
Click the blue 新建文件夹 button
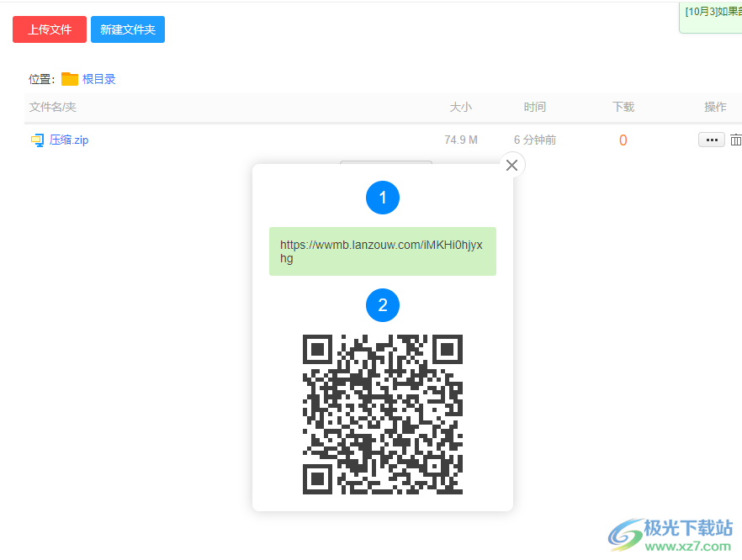click(128, 29)
